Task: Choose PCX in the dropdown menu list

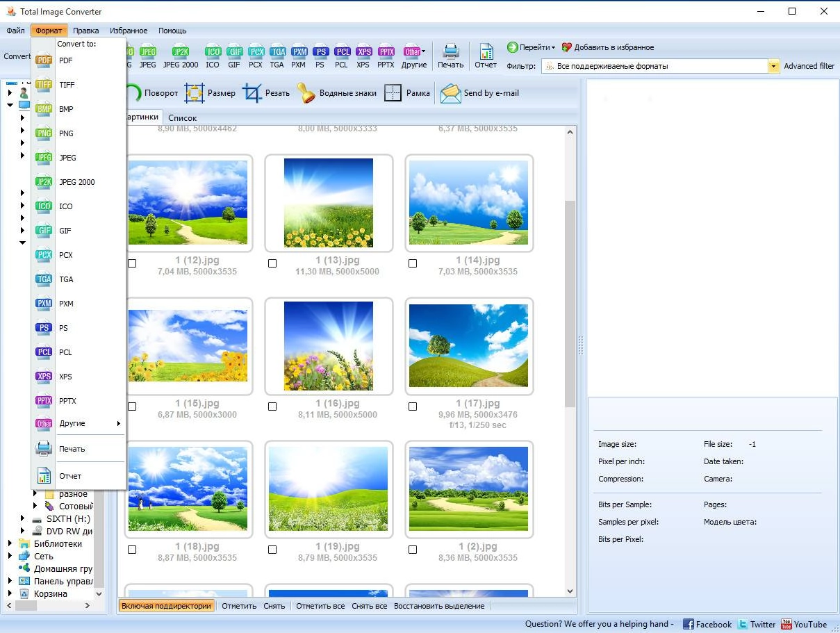Action: 78,255
